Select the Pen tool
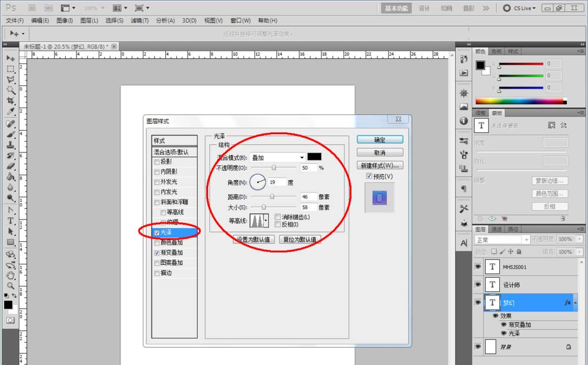Image resolution: width=588 pixels, height=365 pixels. pos(11,210)
